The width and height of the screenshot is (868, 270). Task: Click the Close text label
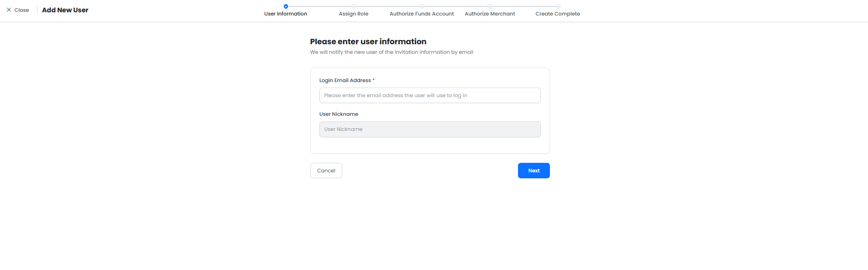pyautogui.click(x=21, y=10)
